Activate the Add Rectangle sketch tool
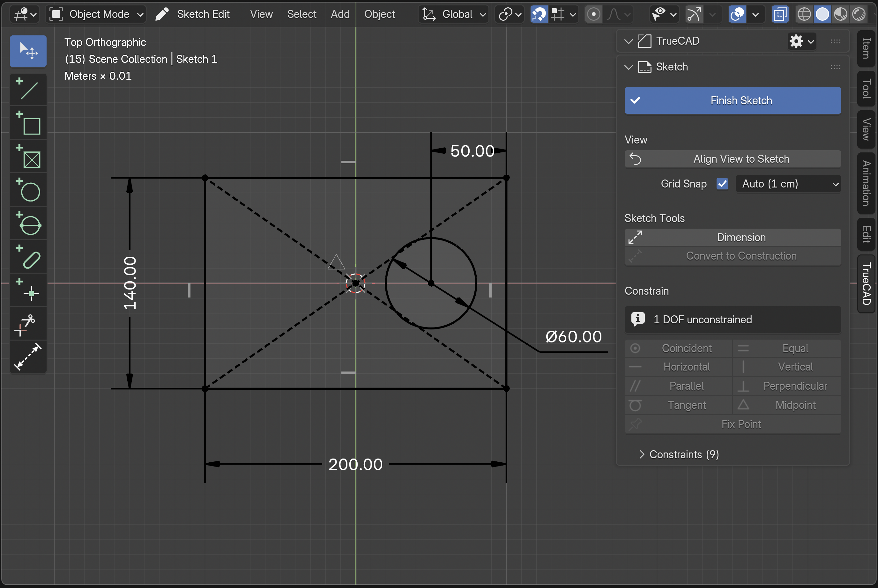 (x=28, y=123)
